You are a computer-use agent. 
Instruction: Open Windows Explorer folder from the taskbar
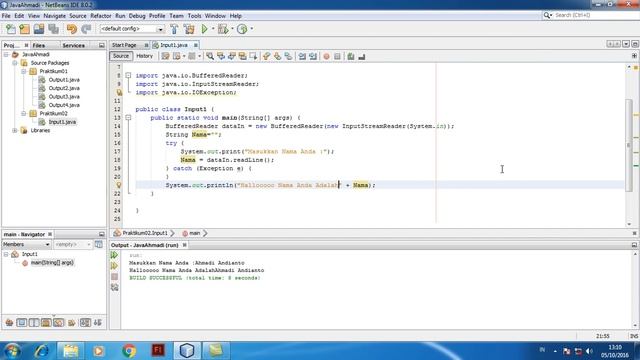click(70, 351)
